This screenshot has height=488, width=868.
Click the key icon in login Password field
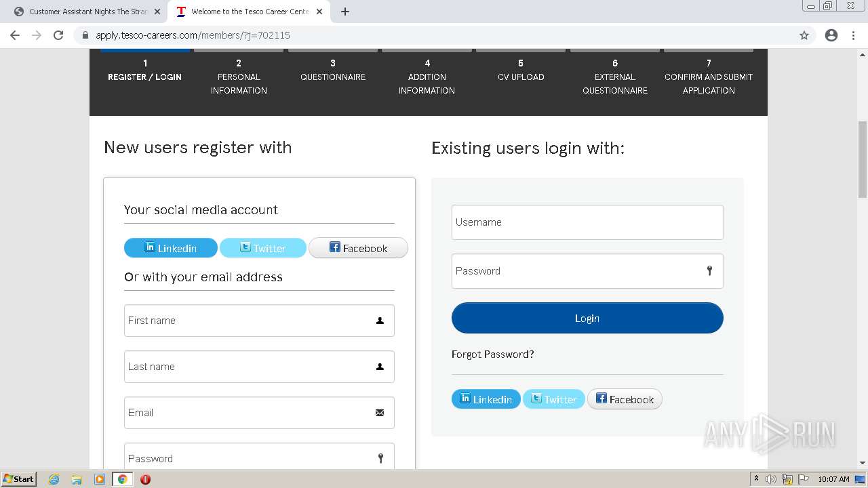[x=709, y=270]
